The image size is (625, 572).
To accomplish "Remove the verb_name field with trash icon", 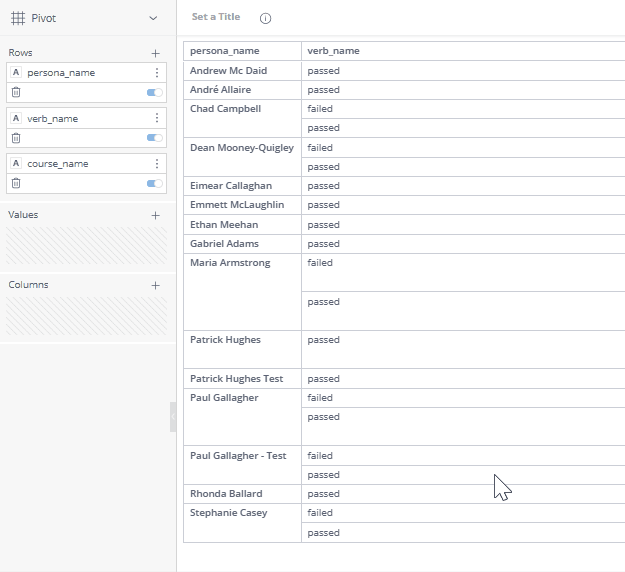I will [15, 138].
